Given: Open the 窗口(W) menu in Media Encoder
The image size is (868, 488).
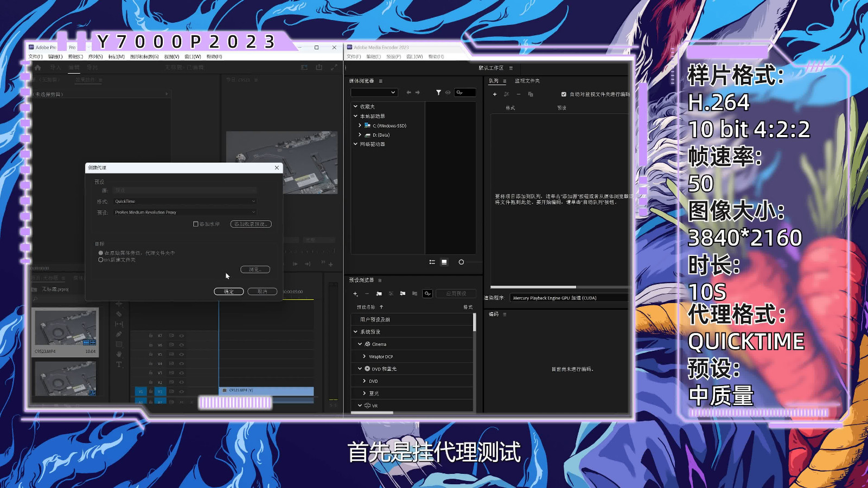Looking at the screenshot, I should click(x=414, y=56).
